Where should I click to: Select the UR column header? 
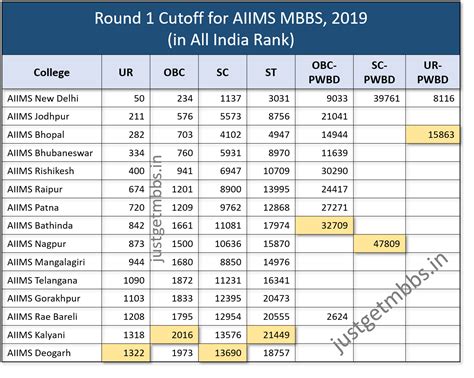(126, 72)
